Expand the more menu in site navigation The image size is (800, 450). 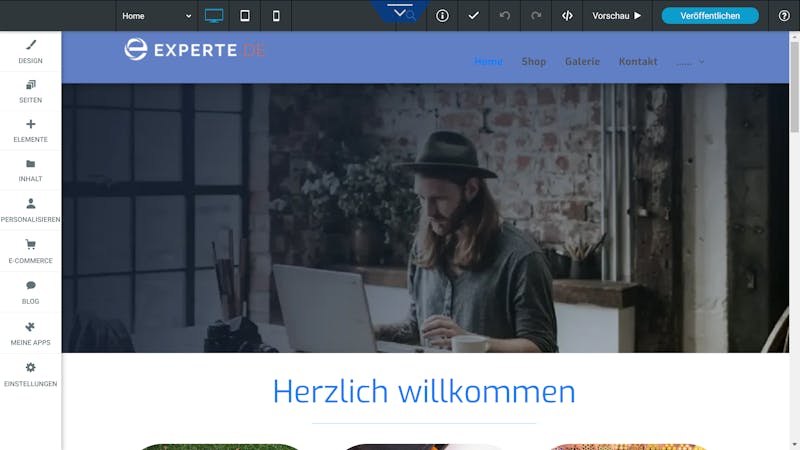(690, 62)
